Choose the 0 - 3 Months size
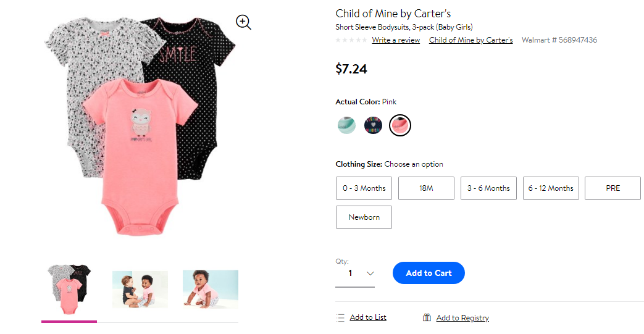This screenshot has width=644, height=334. tap(364, 188)
